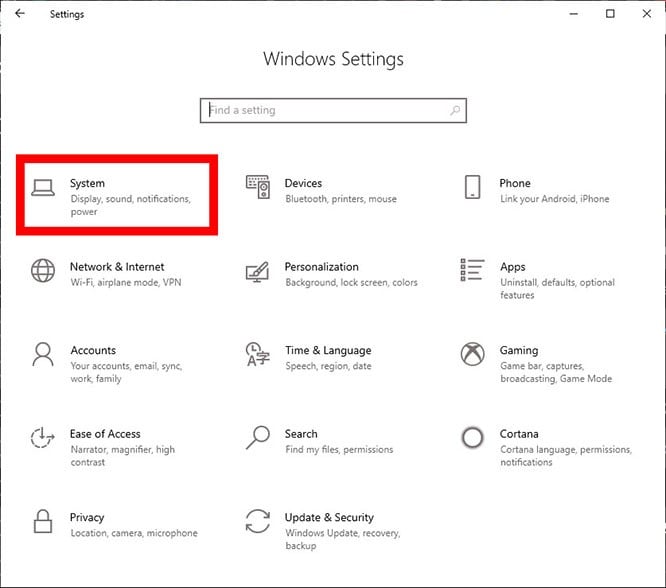
Task: Minimize the Settings window
Action: point(573,14)
